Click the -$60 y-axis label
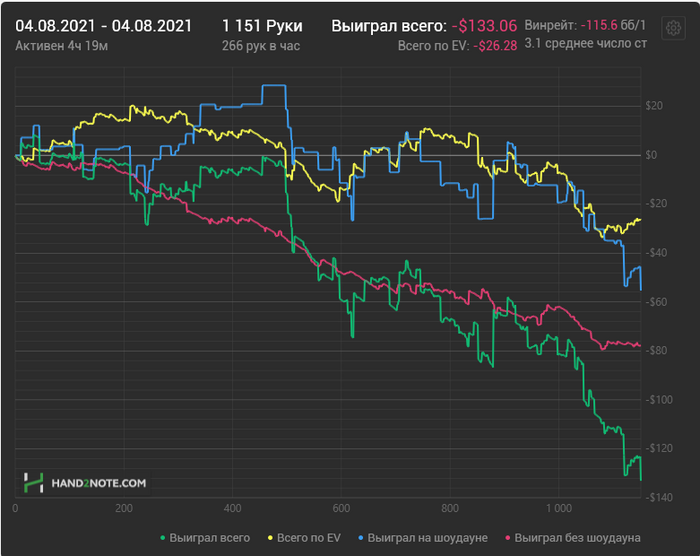Screen dimensions: 700x556 click(x=656, y=302)
